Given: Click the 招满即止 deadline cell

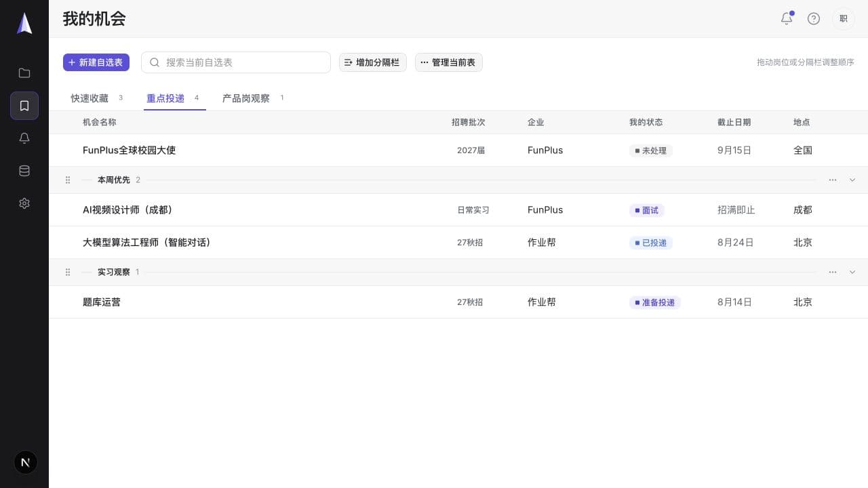Looking at the screenshot, I should point(736,210).
